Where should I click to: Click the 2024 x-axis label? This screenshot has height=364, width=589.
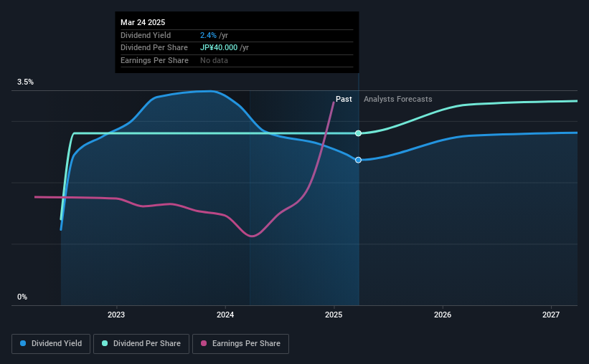225,315
